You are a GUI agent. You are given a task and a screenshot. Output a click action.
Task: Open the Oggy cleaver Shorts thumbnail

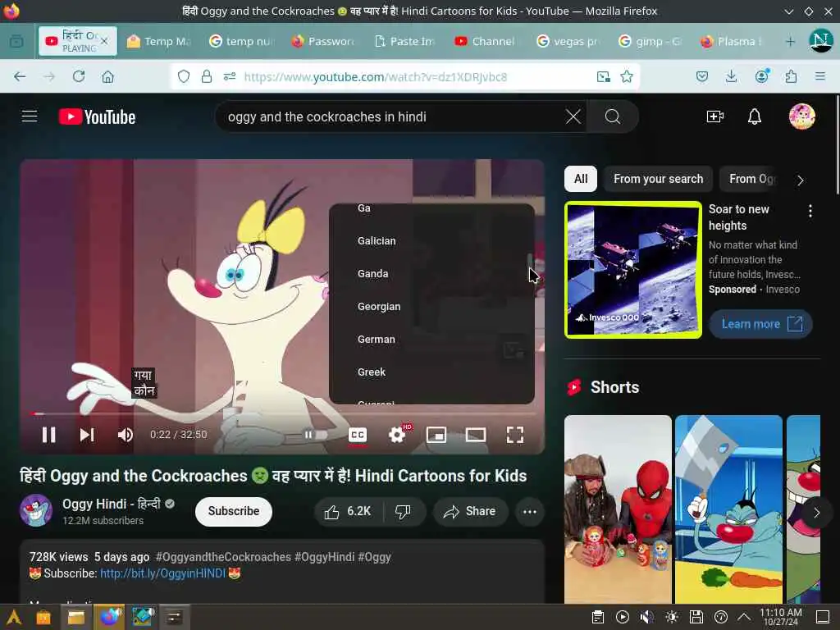pos(728,509)
